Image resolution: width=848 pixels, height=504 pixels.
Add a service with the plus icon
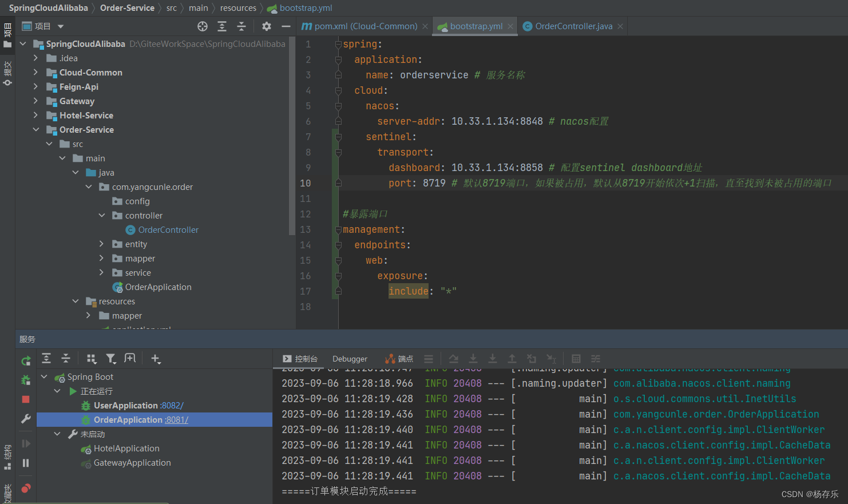pos(156,358)
